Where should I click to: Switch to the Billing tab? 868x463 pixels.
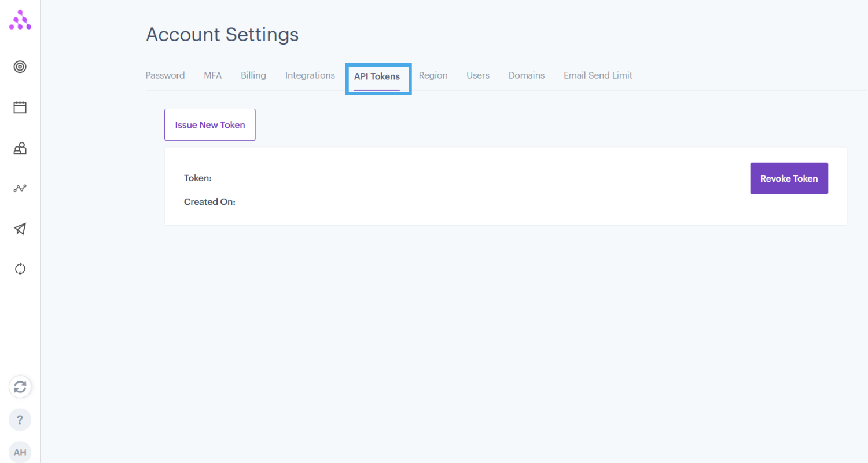pyautogui.click(x=253, y=76)
